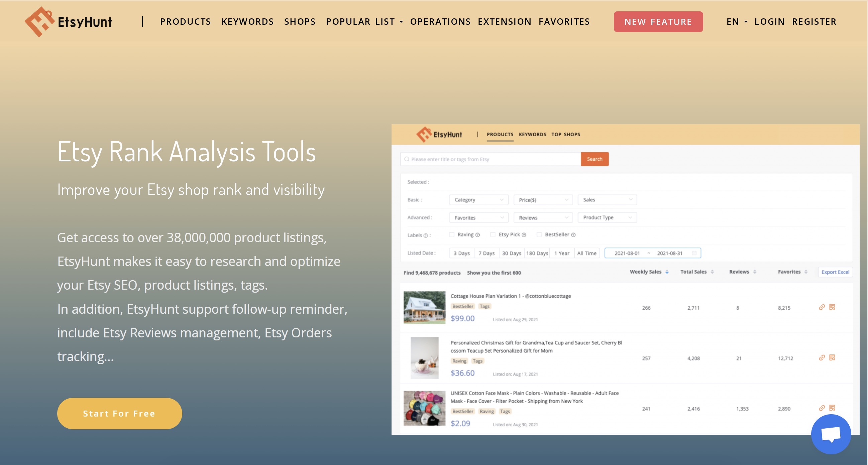Open link icon for Cottage House Plan row
This screenshot has height=465, width=868.
pos(822,307)
